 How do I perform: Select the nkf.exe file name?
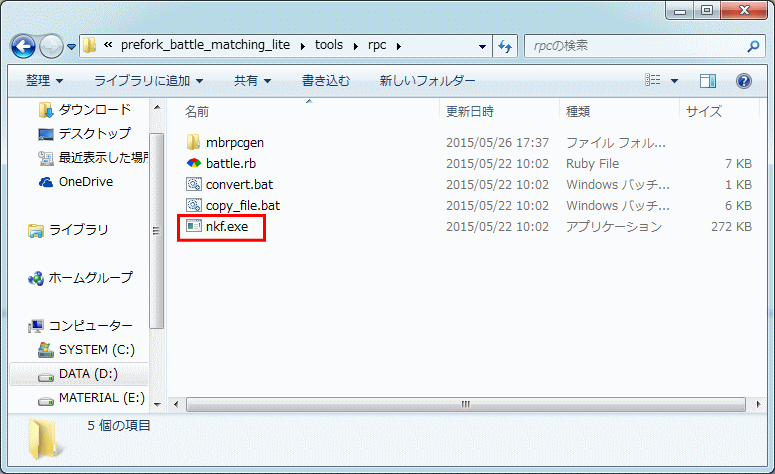coord(227,226)
